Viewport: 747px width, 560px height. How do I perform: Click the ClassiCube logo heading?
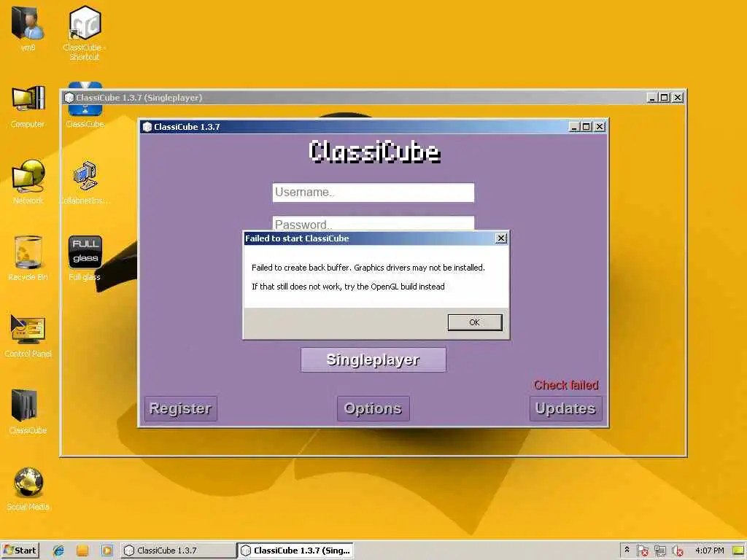(x=374, y=152)
